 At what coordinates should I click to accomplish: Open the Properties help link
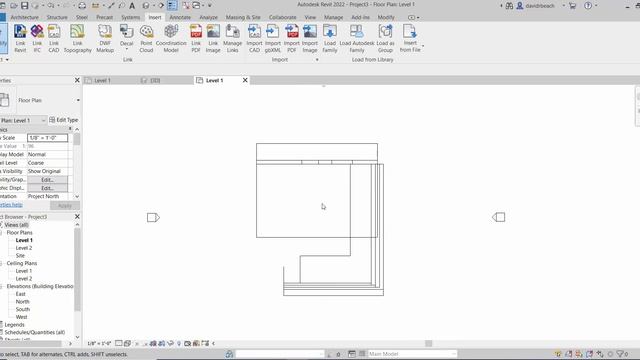[x=11, y=205]
